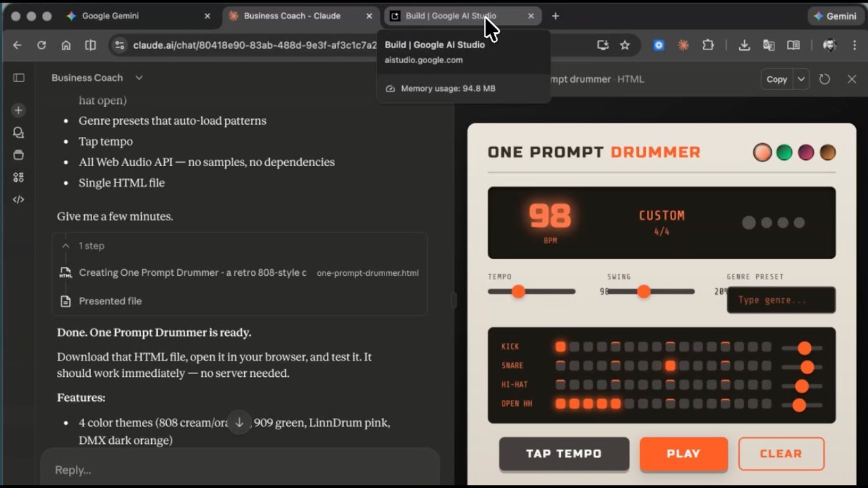
Task: Open Artifacts in Claude sidebar
Action: click(18, 177)
